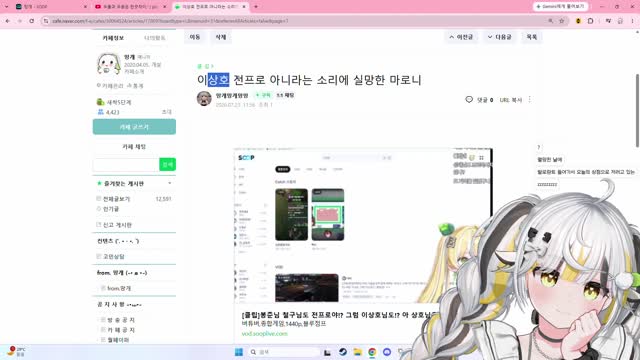Collapse the 즐겨찾는 게시판 section arrow

[x=170, y=183]
